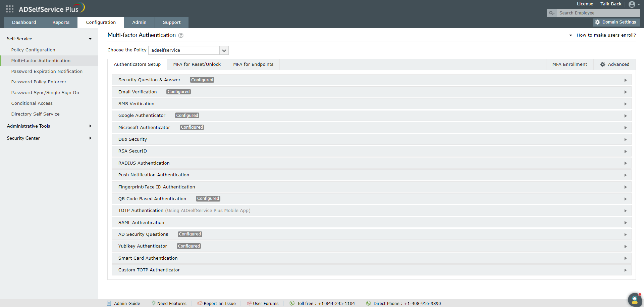Expand the Microsoft Authenticator row arrow
The width and height of the screenshot is (644, 307).
[626, 128]
